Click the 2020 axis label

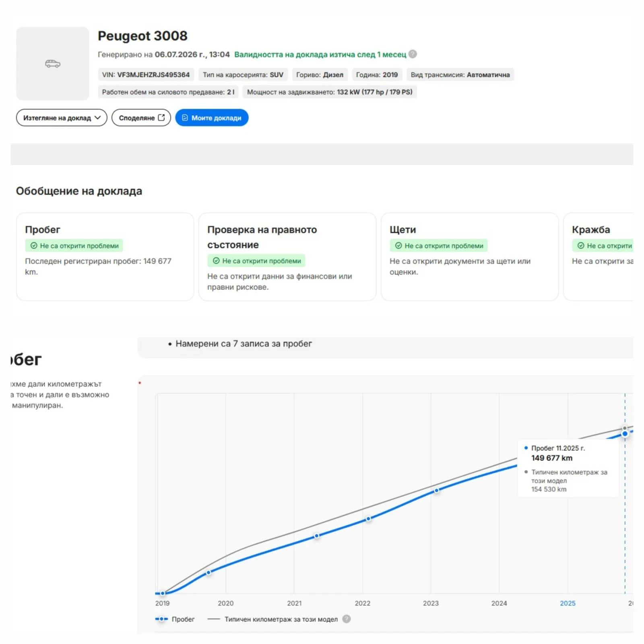225,603
